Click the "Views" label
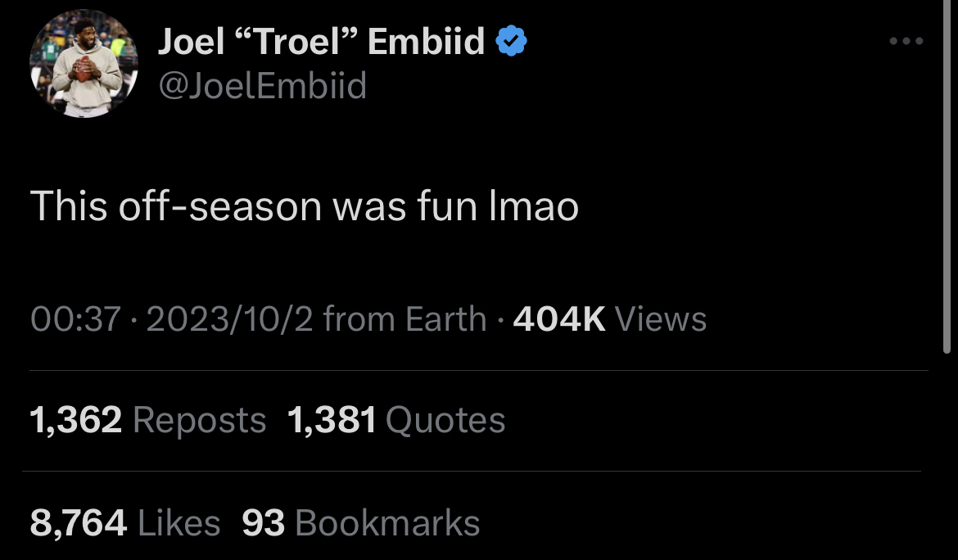The image size is (958, 560). point(660,318)
